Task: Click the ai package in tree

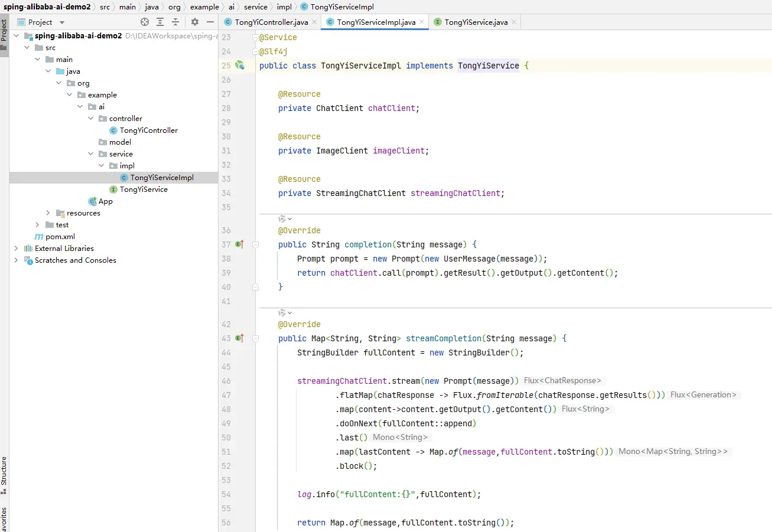Action: (102, 107)
